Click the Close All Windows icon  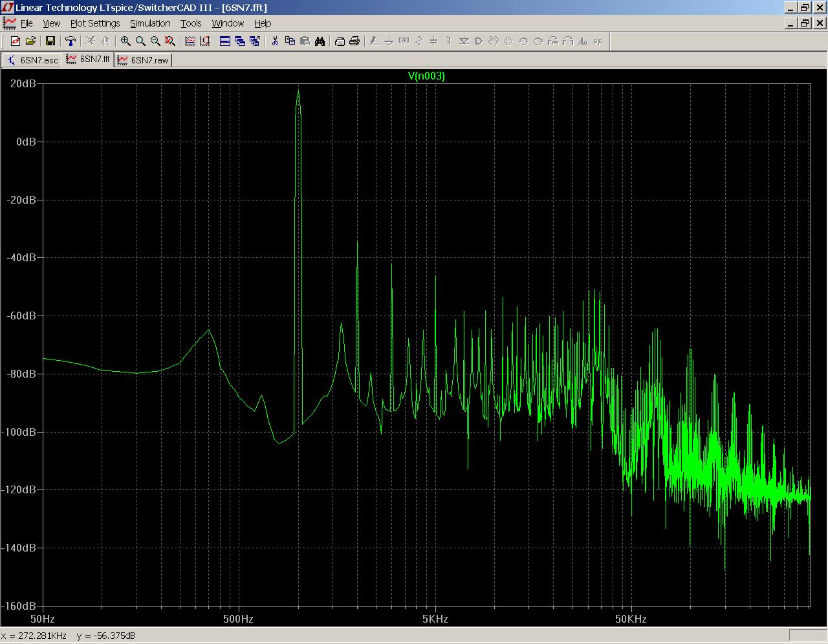pyautogui.click(x=255, y=41)
